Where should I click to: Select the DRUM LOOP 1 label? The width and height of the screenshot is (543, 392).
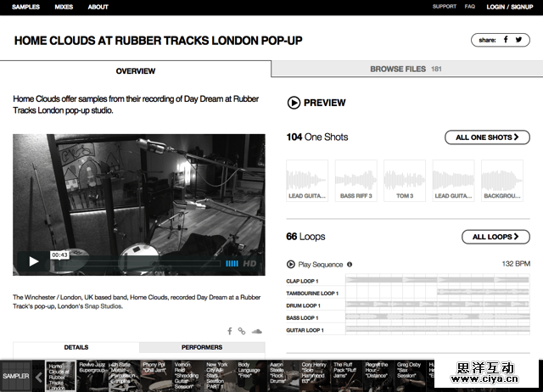(x=304, y=305)
